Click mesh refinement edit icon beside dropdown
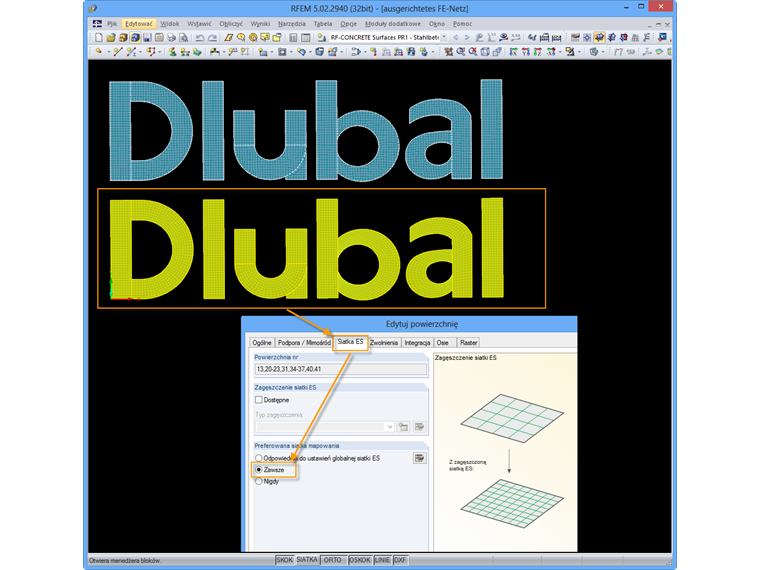 (419, 427)
